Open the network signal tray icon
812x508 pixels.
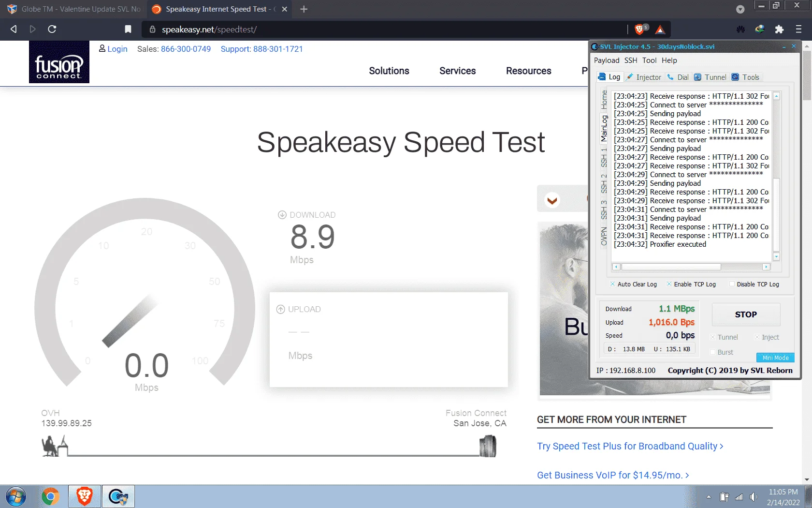[739, 497]
